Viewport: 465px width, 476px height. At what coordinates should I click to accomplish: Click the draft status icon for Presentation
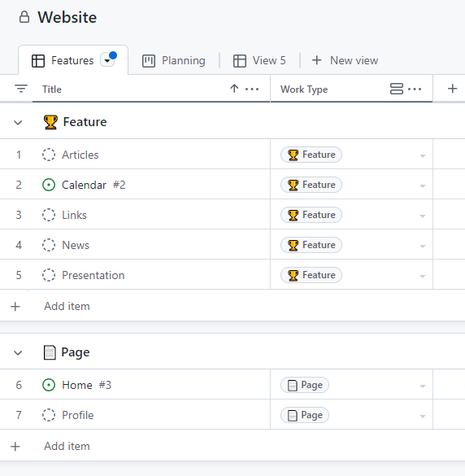[49, 275]
